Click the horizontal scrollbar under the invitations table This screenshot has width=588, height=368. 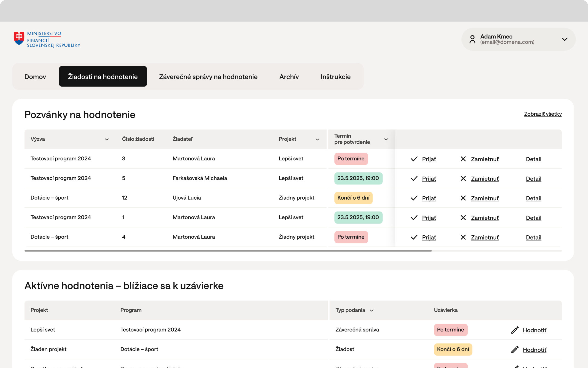[x=228, y=251]
